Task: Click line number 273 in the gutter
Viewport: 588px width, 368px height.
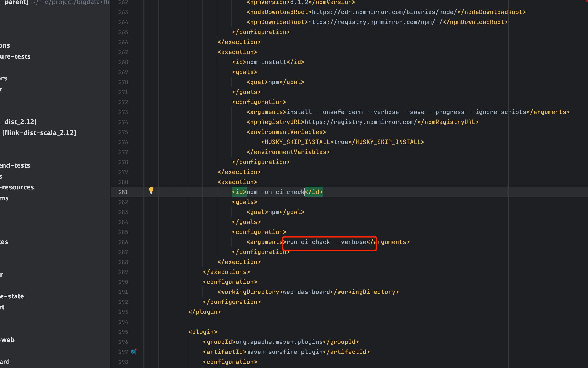Action: point(123,112)
